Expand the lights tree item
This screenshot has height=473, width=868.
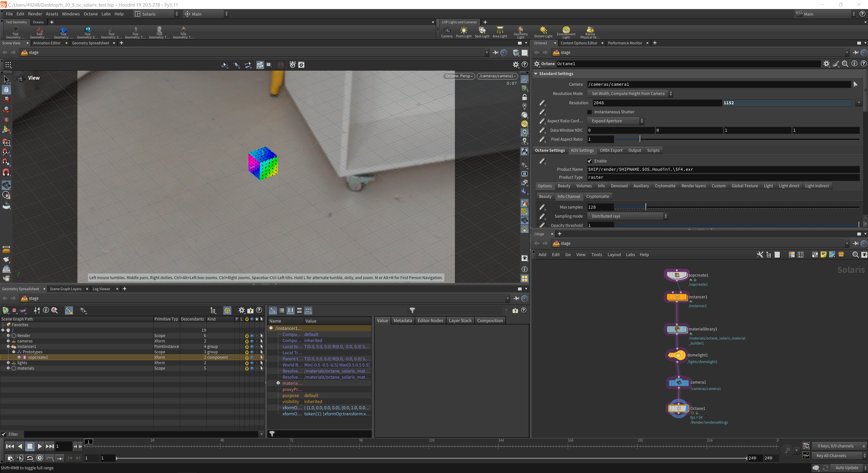(x=8, y=363)
